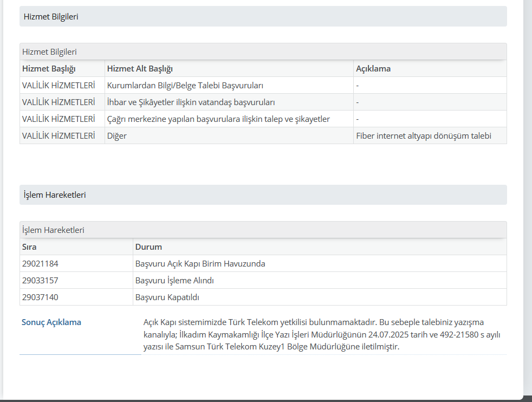Select row number 29037140
The width and height of the screenshot is (532, 402).
[x=263, y=297]
